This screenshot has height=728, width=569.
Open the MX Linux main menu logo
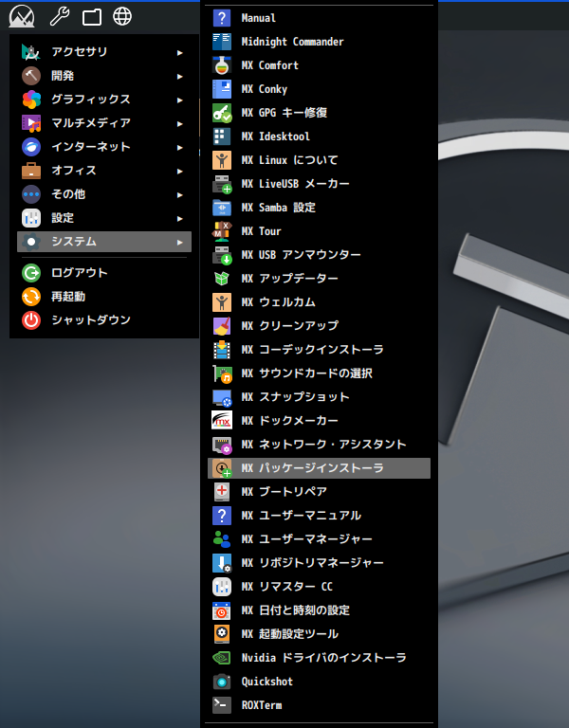coord(22,17)
